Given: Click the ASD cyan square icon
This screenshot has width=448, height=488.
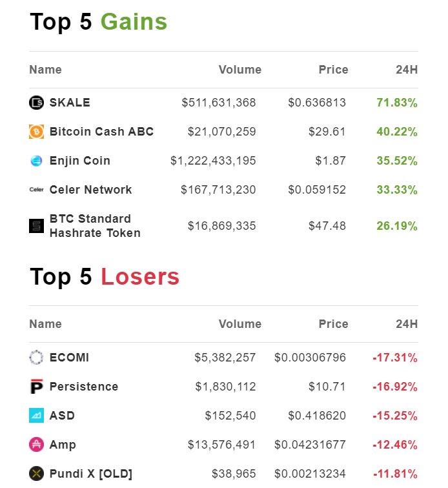Looking at the screenshot, I should point(36,416).
